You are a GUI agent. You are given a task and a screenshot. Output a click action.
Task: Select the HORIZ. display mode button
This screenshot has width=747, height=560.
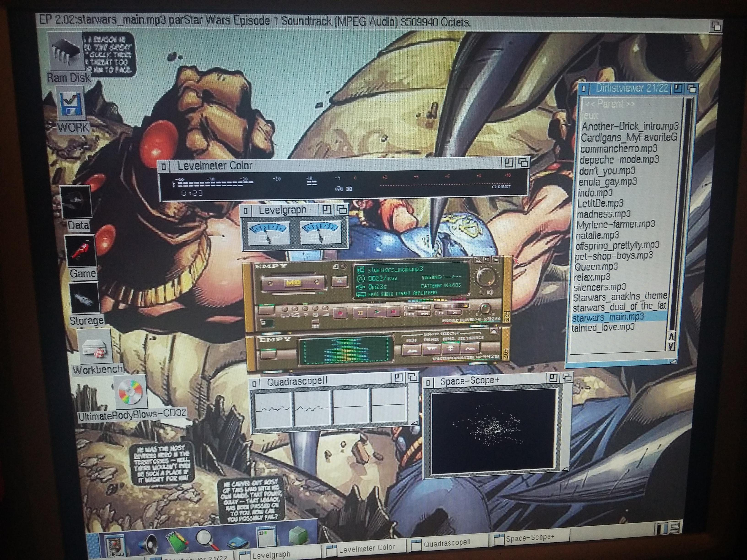pyautogui.click(x=451, y=349)
